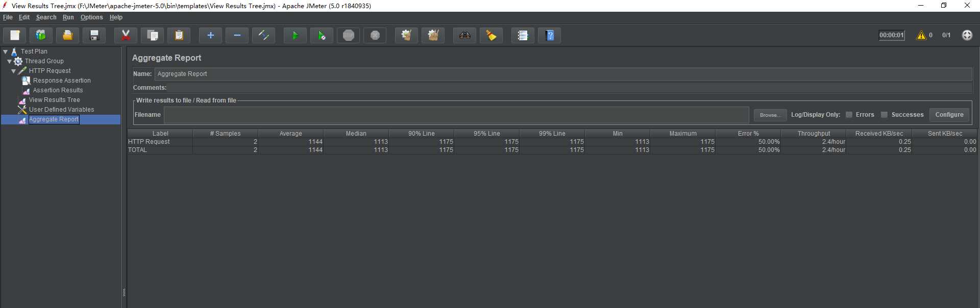Open the Options menu
Image resolution: width=980 pixels, height=308 pixels.
coord(91,17)
